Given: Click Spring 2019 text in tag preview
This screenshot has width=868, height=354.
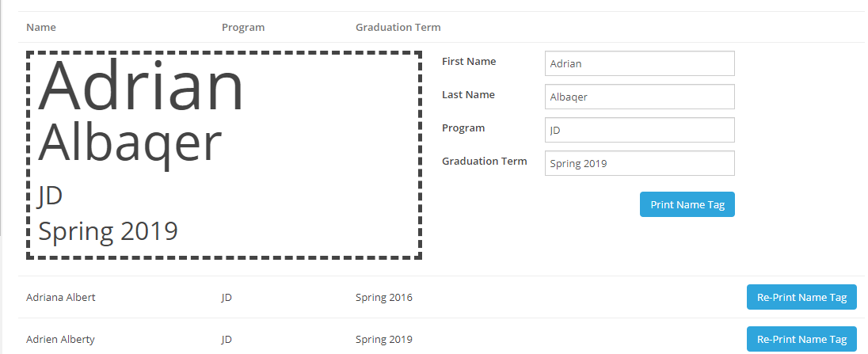Looking at the screenshot, I should pos(108,231).
